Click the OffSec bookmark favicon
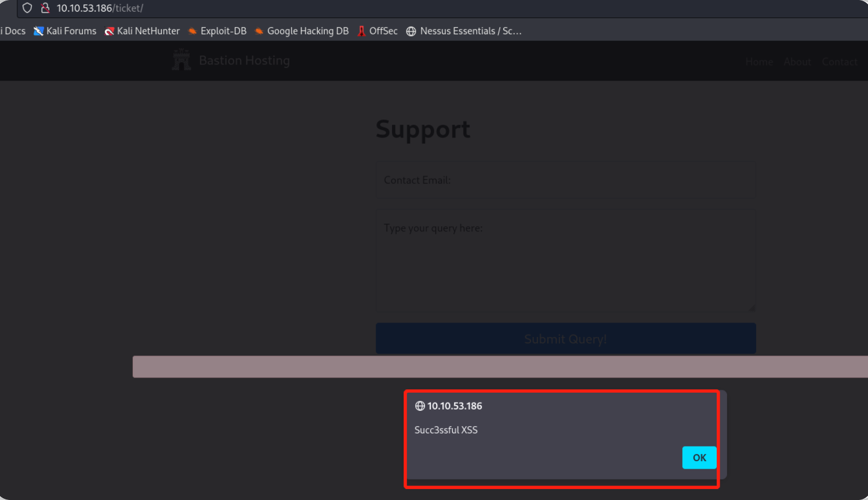This screenshot has width=868, height=500. coord(362,31)
